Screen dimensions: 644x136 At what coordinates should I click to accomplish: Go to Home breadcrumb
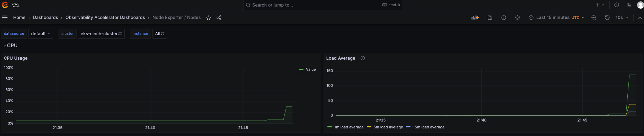[x=19, y=18]
